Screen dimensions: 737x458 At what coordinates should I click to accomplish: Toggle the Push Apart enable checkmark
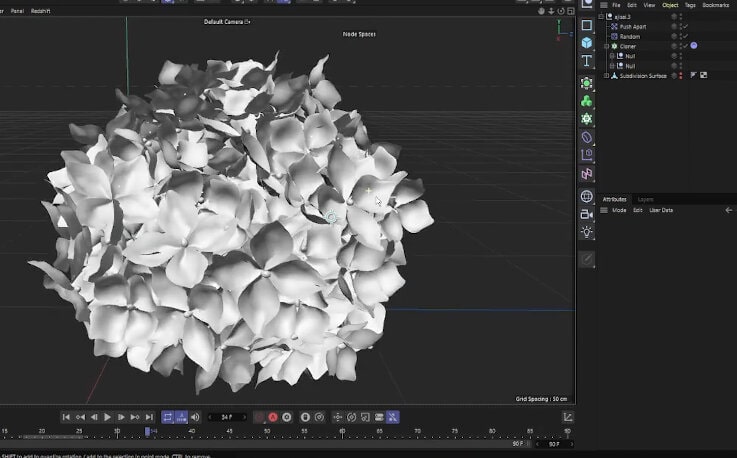[x=685, y=26]
